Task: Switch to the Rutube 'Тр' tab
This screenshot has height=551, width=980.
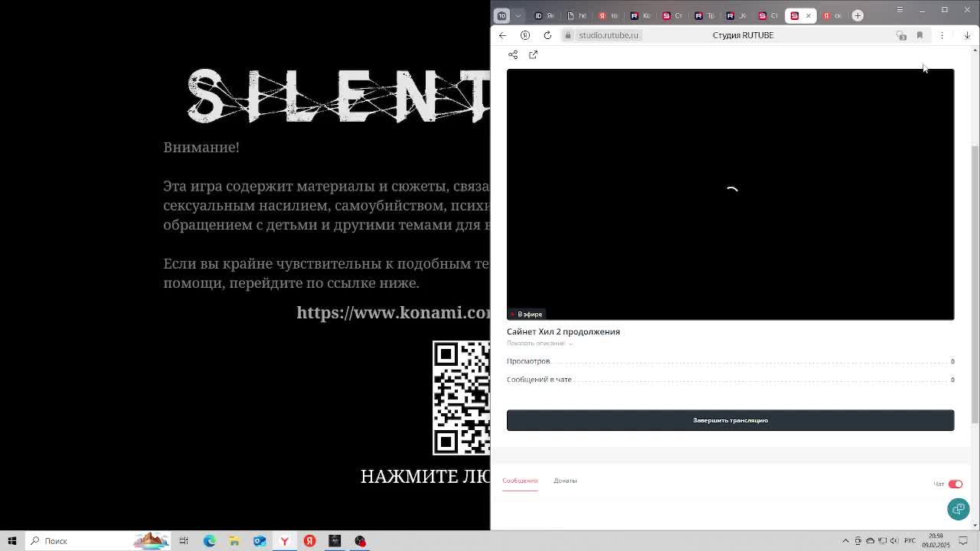Action: [x=704, y=15]
